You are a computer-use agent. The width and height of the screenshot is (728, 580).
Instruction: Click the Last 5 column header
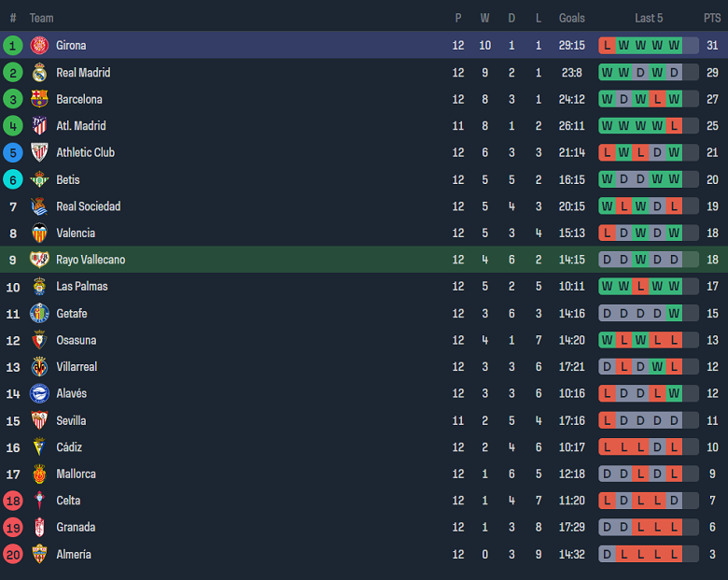pyautogui.click(x=649, y=18)
